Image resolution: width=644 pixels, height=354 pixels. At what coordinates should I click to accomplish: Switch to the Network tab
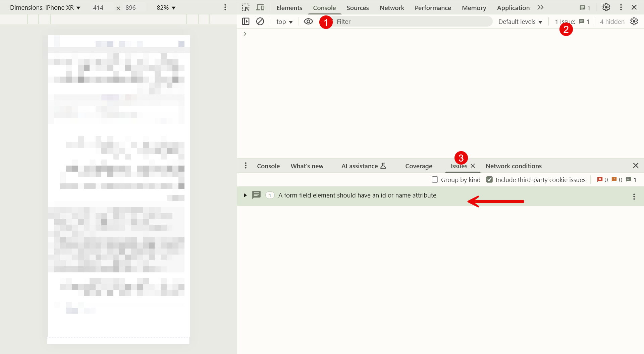[392, 8]
